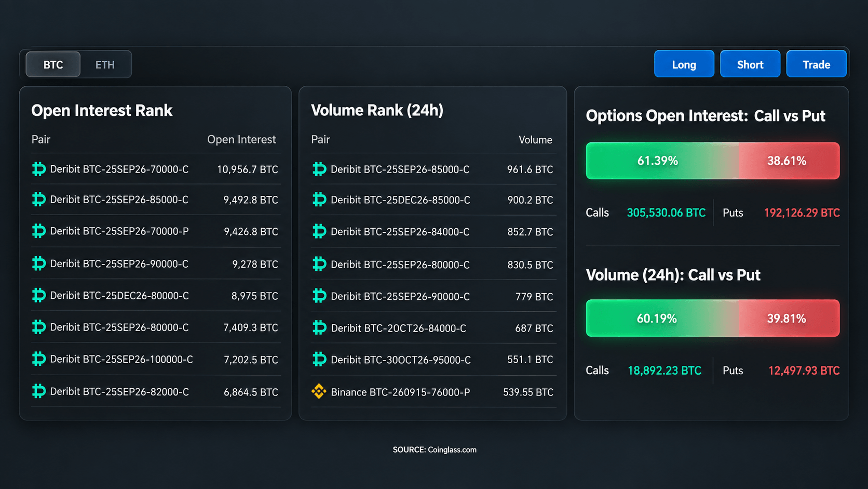The height and width of the screenshot is (489, 868).
Task: Select pair Deribit BTC-25SEP26-82000-C
Action: tap(119, 391)
